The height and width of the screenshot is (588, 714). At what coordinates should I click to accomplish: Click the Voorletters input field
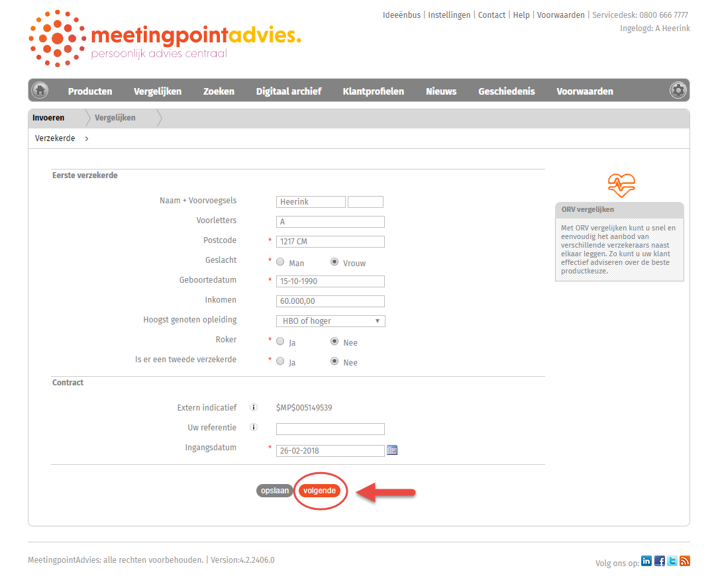point(331,222)
